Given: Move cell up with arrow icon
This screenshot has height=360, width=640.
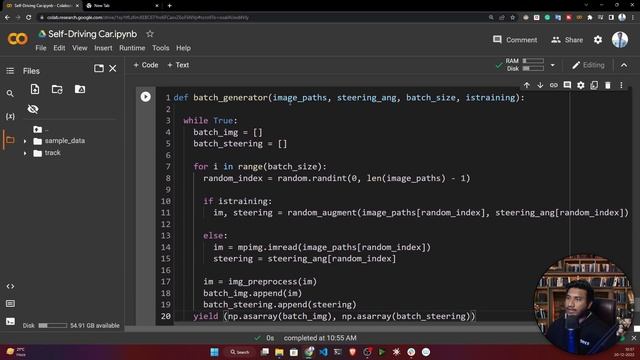Looking at the screenshot, I should pos(527,85).
